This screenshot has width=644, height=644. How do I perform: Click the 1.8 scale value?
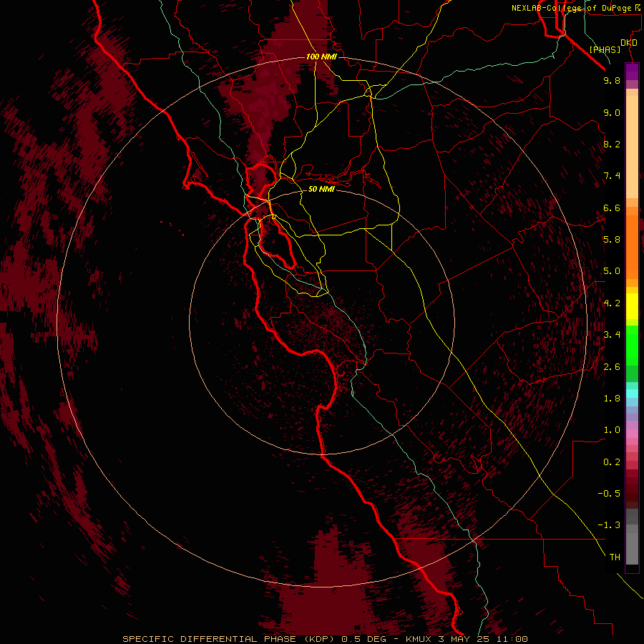(612, 399)
